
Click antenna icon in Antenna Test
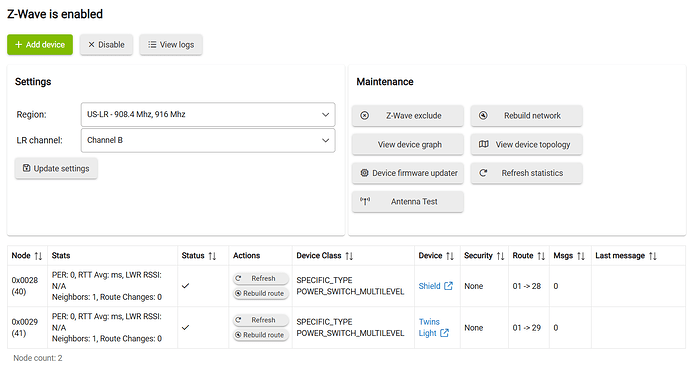click(365, 201)
